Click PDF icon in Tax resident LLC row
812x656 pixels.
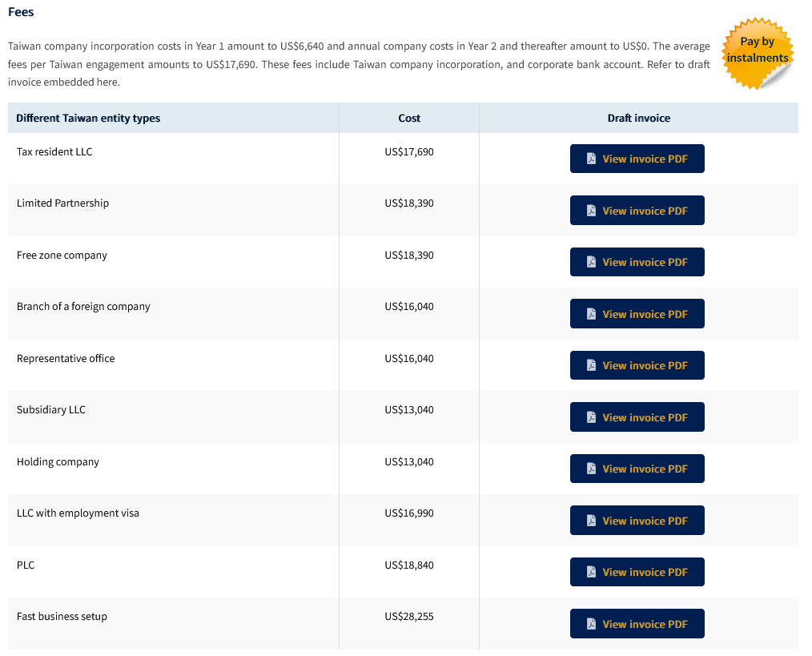[x=591, y=159]
